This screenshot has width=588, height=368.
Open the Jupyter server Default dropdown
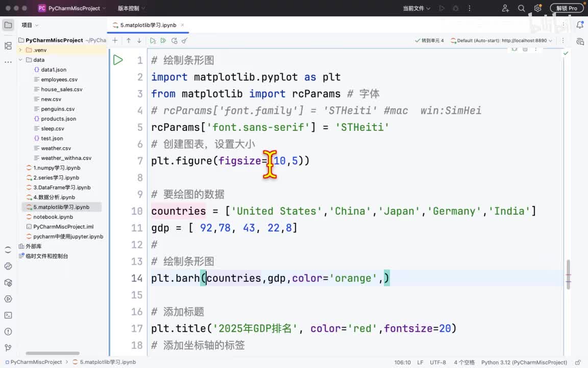501,40
